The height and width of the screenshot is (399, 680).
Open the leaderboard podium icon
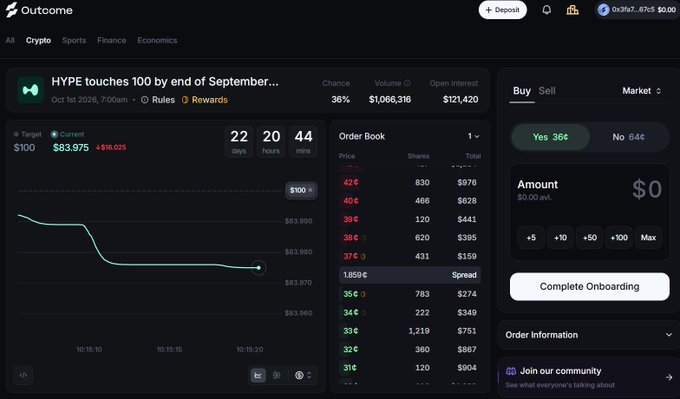pyautogui.click(x=572, y=10)
